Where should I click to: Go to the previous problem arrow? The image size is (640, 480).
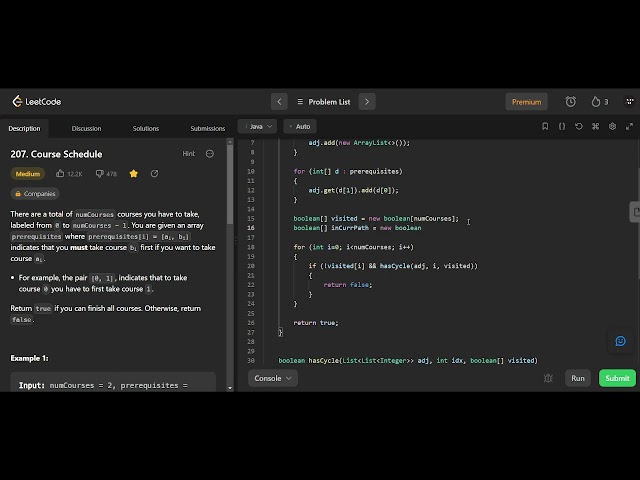pos(279,102)
